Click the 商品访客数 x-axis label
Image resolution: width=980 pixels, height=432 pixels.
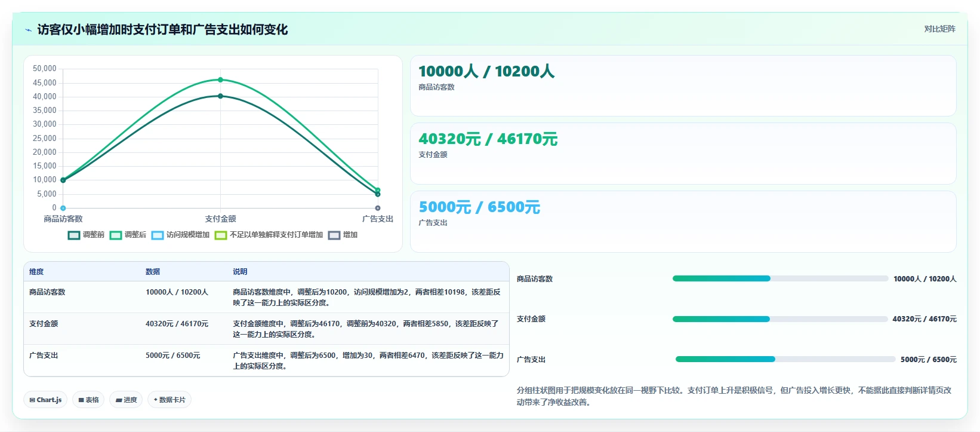(63, 219)
